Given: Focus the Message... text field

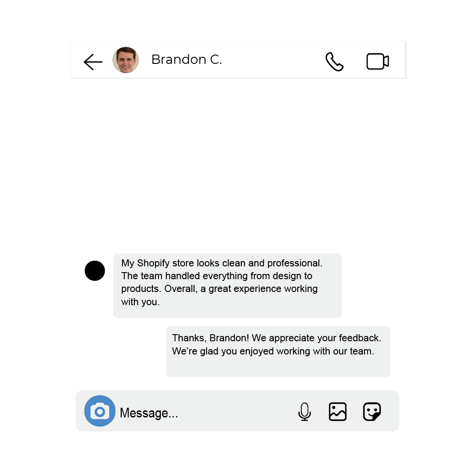Looking at the screenshot, I should click(x=207, y=413).
